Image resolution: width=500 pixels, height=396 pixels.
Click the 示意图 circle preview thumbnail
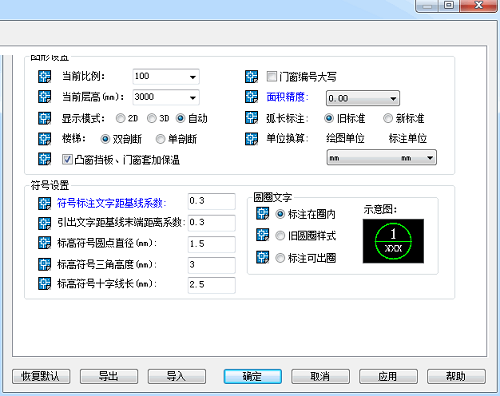point(393,241)
